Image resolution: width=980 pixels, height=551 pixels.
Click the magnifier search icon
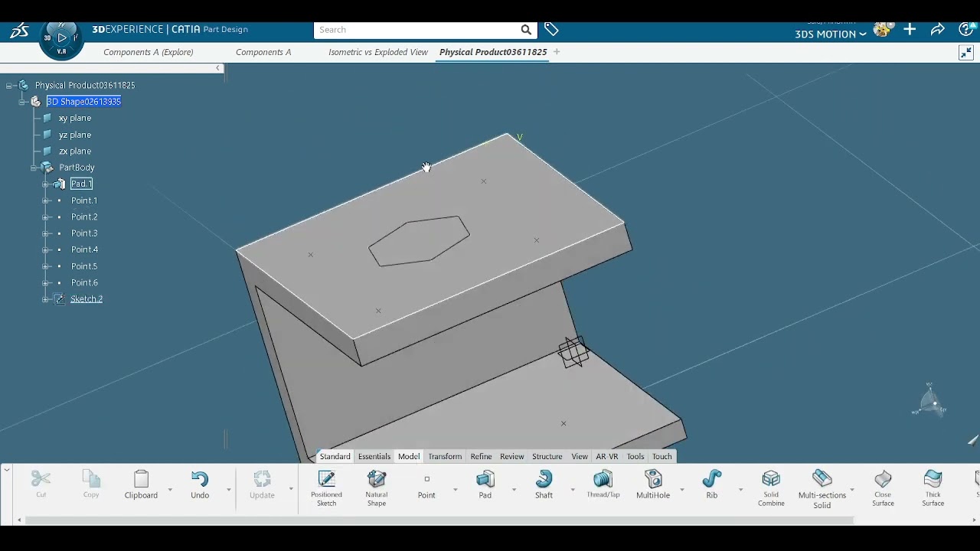coord(526,30)
